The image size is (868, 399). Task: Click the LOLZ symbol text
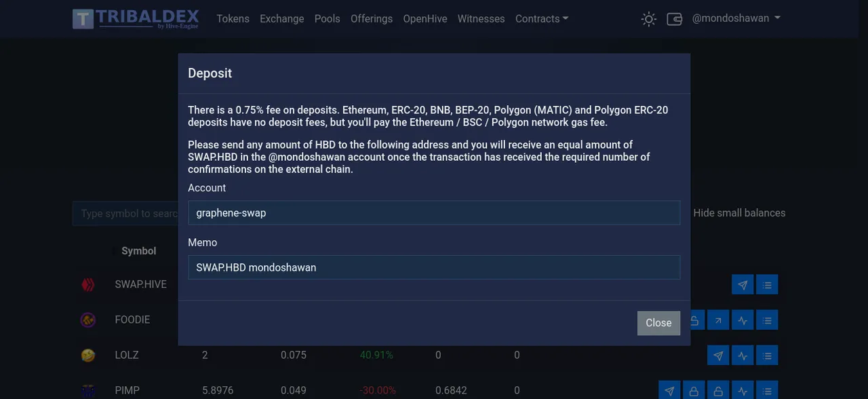(127, 355)
